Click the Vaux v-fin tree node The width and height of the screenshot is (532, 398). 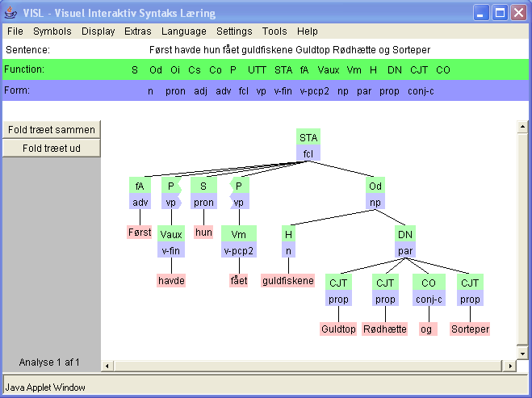171,242
